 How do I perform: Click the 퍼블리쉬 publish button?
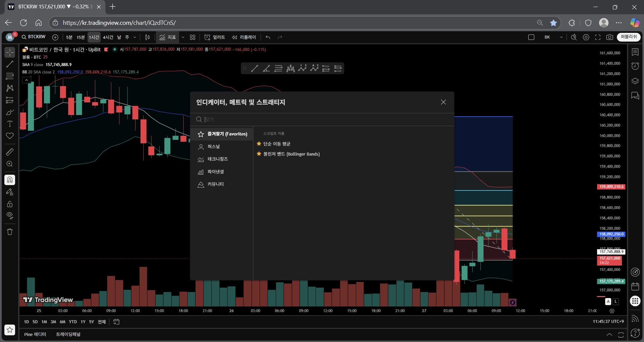628,37
